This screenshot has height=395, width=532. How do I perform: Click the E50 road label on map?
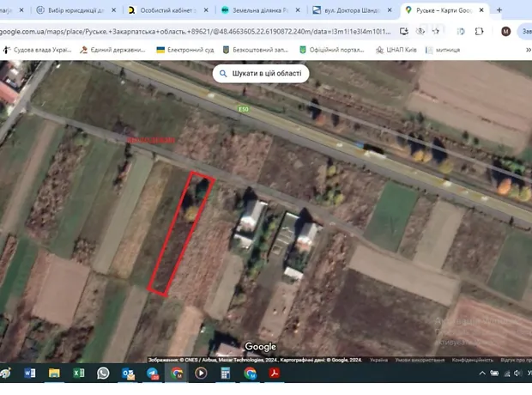244,109
